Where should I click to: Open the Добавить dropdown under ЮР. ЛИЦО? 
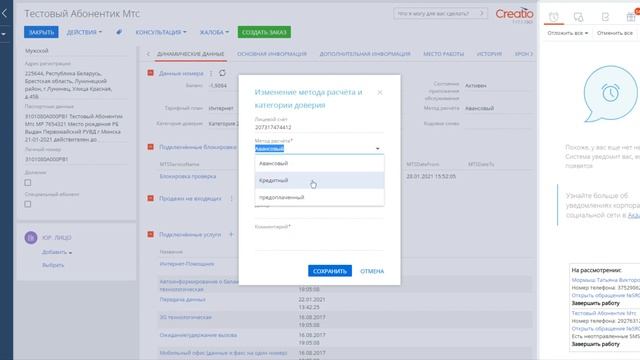[57, 252]
